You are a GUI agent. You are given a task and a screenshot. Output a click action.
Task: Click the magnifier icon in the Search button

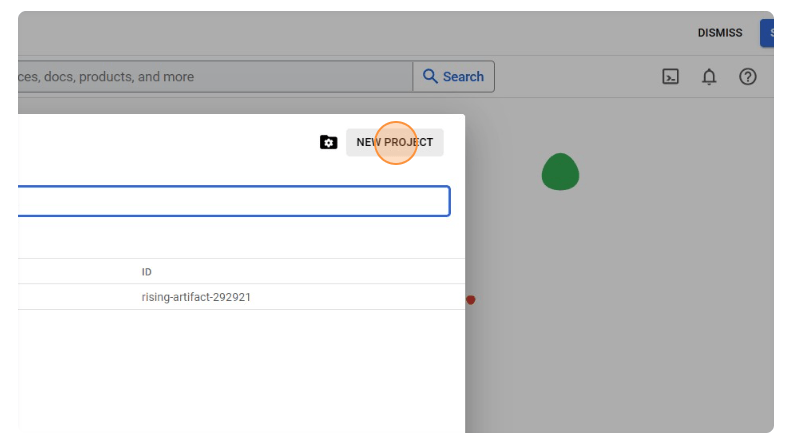pyautogui.click(x=431, y=77)
